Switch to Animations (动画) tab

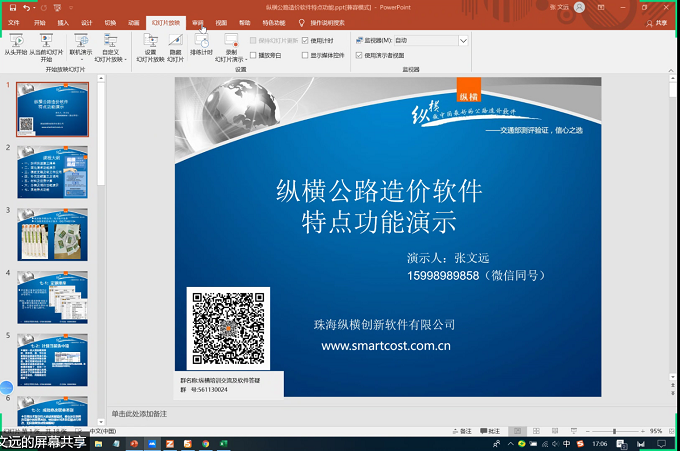click(134, 23)
